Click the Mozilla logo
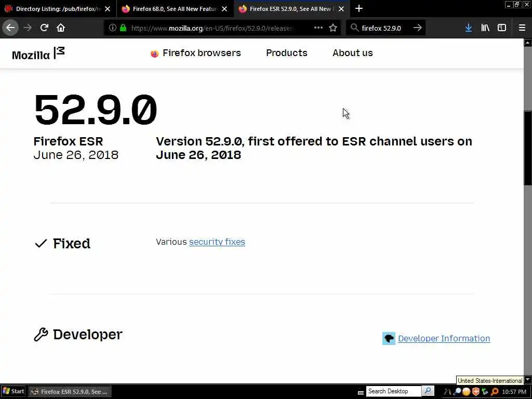532x399 pixels. point(38,54)
